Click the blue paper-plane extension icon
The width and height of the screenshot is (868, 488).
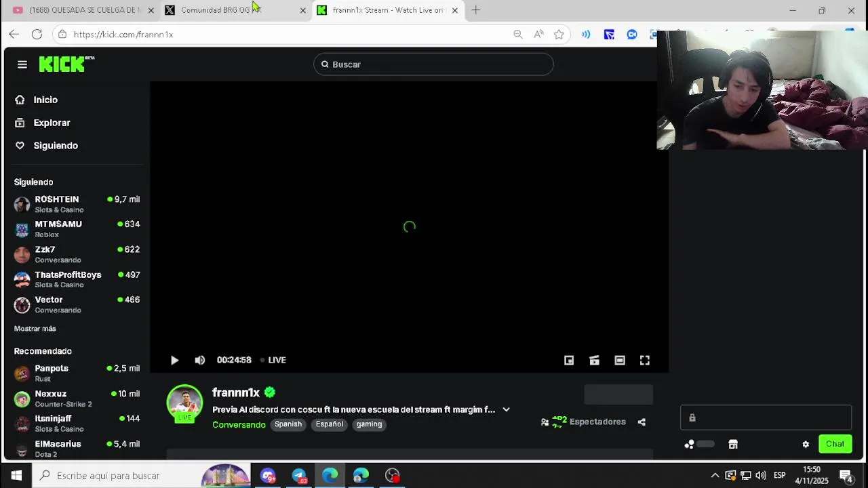pyautogui.click(x=609, y=34)
